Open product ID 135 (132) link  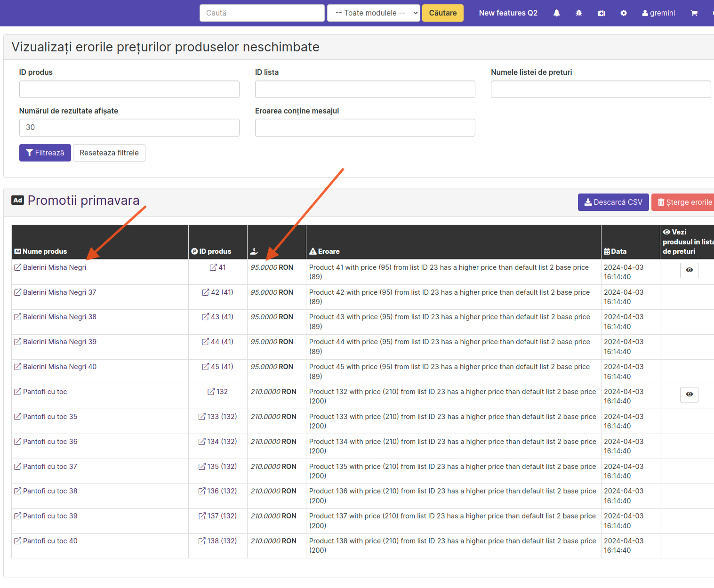[218, 467]
